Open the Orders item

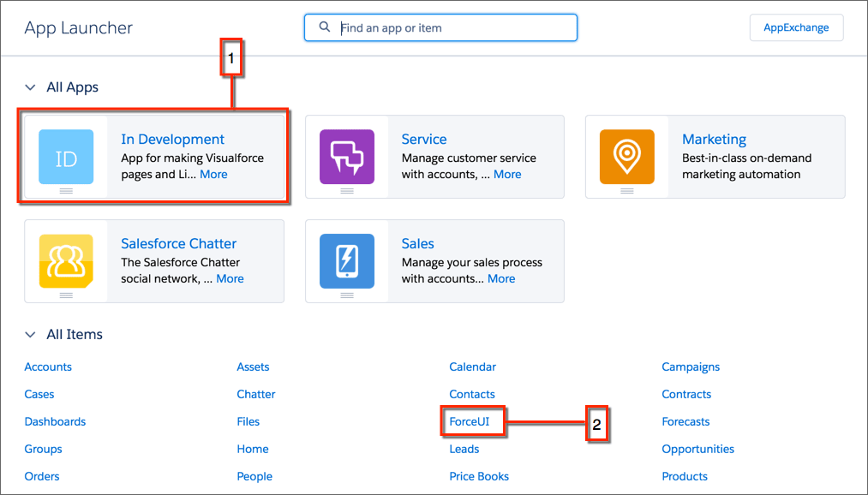click(x=42, y=476)
